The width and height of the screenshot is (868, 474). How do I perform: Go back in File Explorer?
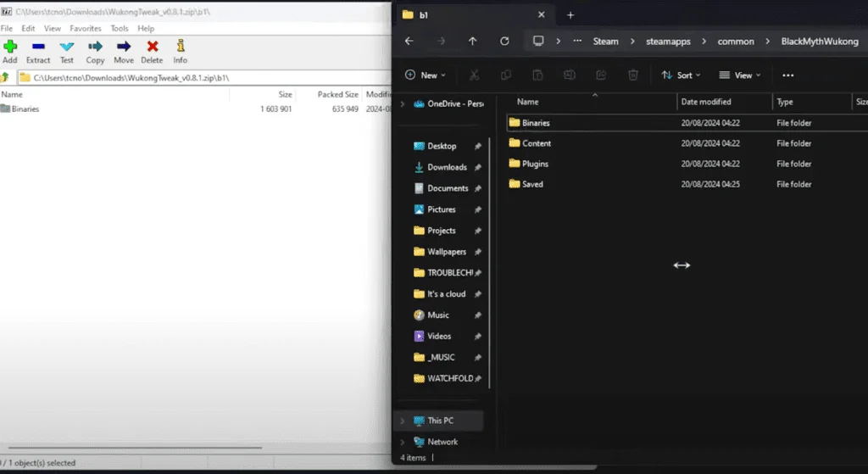pos(409,41)
